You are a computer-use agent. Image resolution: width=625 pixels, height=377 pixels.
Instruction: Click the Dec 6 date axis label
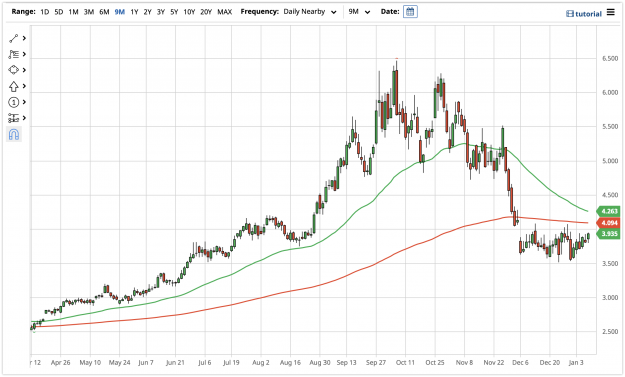point(520,363)
